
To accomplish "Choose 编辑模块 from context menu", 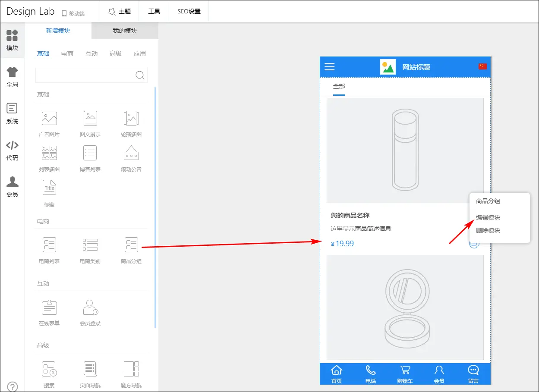I will [488, 217].
